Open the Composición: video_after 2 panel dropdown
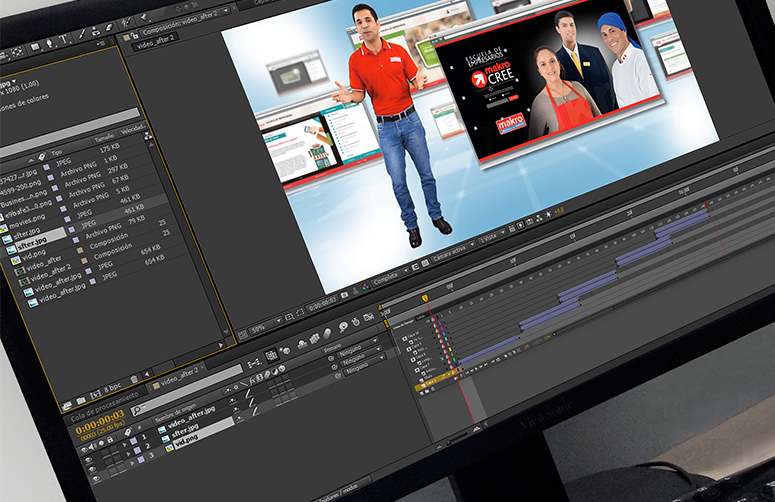This screenshot has height=502, width=775. (225, 10)
